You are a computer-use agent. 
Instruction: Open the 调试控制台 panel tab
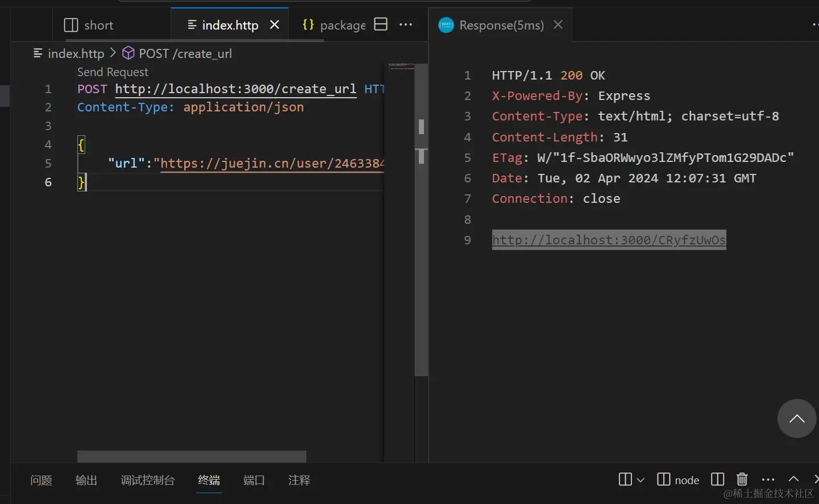point(148,481)
